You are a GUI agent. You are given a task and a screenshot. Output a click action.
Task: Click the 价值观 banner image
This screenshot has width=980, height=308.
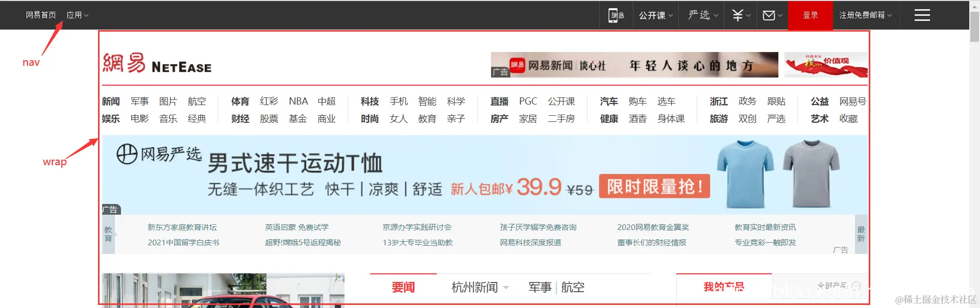[x=826, y=65]
